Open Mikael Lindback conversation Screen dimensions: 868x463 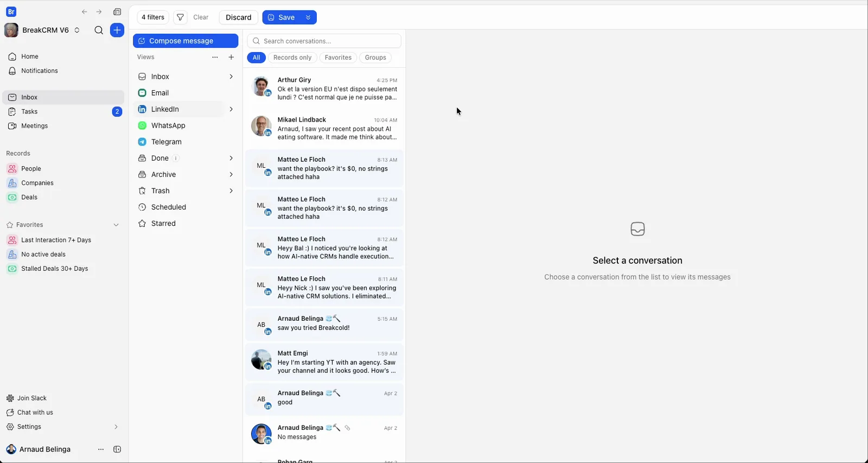[324, 129]
